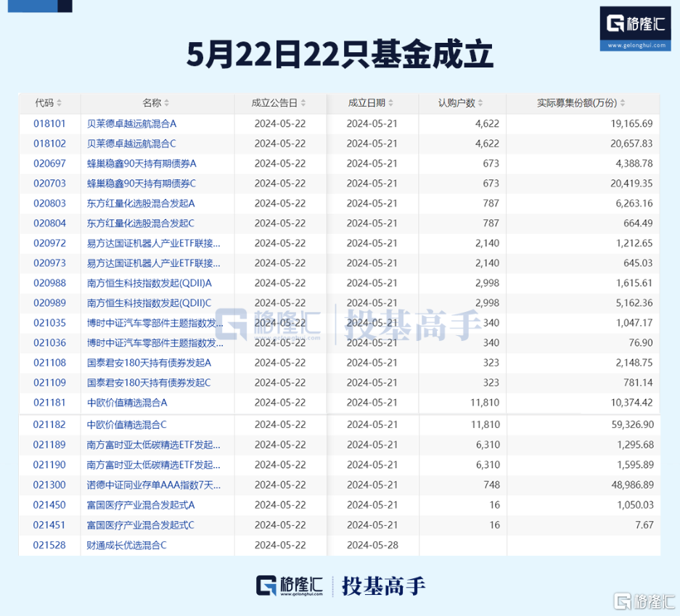Click 中欧价值精选混合C fund name
This screenshot has width=680, height=616.
(x=126, y=425)
